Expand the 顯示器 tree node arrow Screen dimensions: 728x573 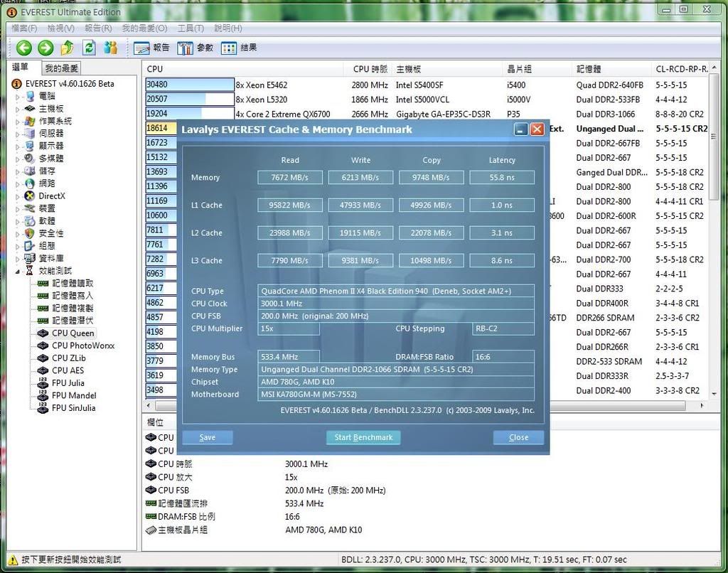pos(18,147)
